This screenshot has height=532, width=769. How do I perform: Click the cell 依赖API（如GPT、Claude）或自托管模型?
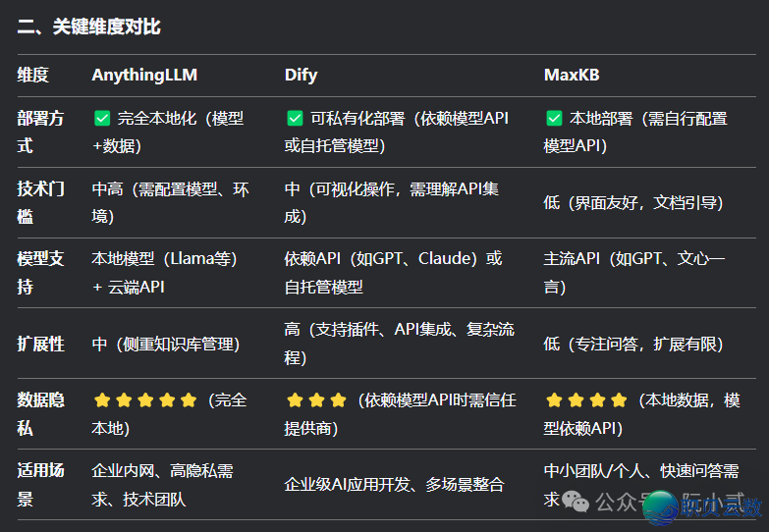[x=393, y=273]
